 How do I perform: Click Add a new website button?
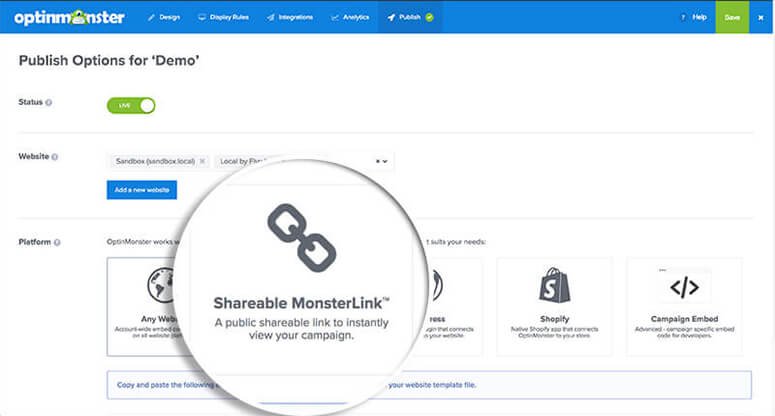pyautogui.click(x=142, y=190)
